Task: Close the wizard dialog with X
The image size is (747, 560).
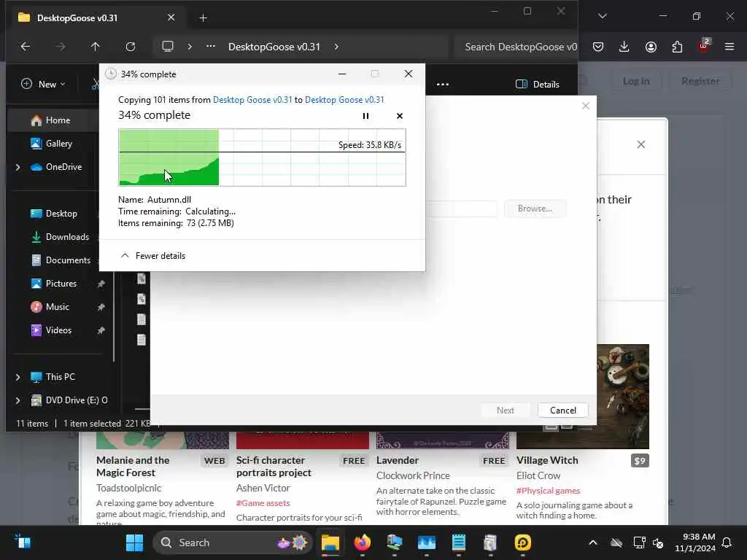Action: pyautogui.click(x=586, y=106)
